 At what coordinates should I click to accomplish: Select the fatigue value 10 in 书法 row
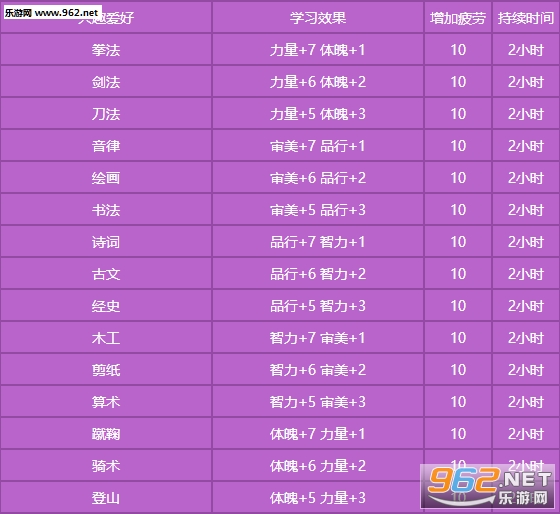[x=458, y=209]
